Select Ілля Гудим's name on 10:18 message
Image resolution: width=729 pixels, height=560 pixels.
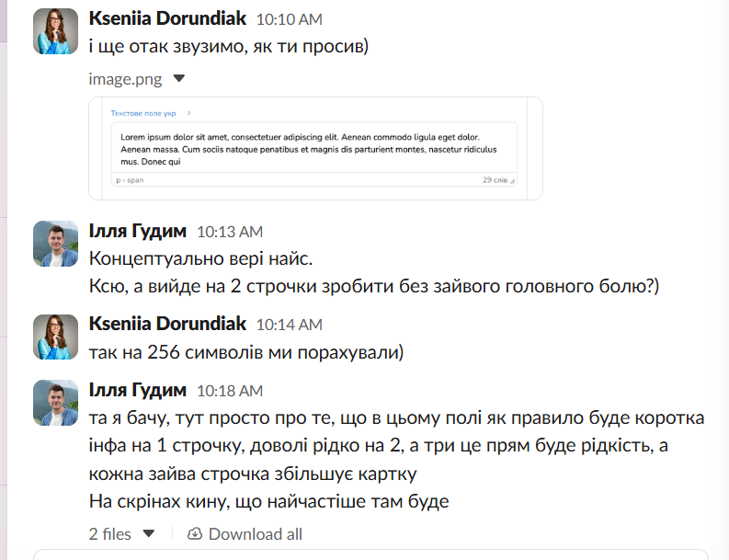(138, 390)
